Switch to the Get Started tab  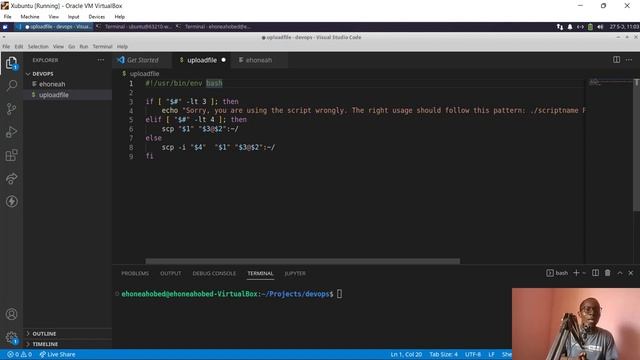pyautogui.click(x=142, y=60)
